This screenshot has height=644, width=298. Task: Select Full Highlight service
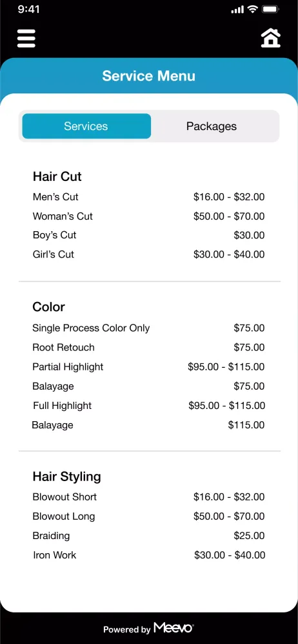(148, 406)
